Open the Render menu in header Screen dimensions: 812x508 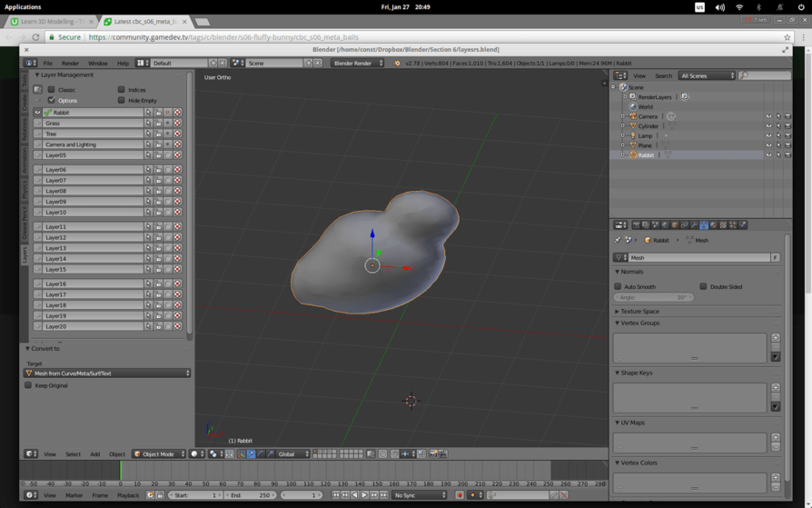click(x=70, y=64)
